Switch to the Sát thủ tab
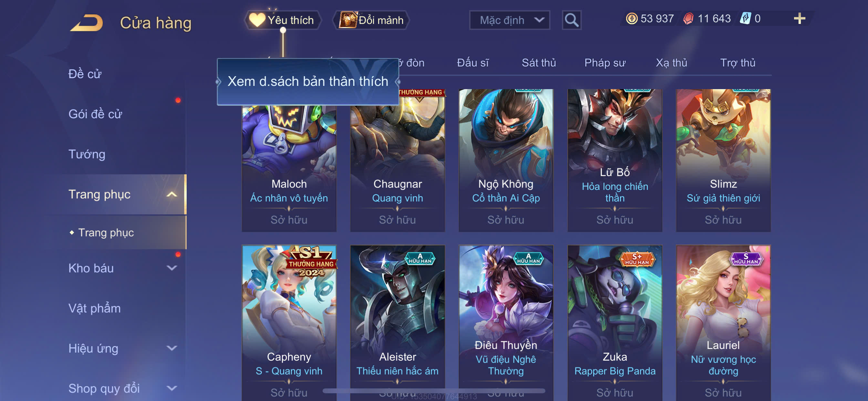The height and width of the screenshot is (401, 868). click(x=538, y=63)
